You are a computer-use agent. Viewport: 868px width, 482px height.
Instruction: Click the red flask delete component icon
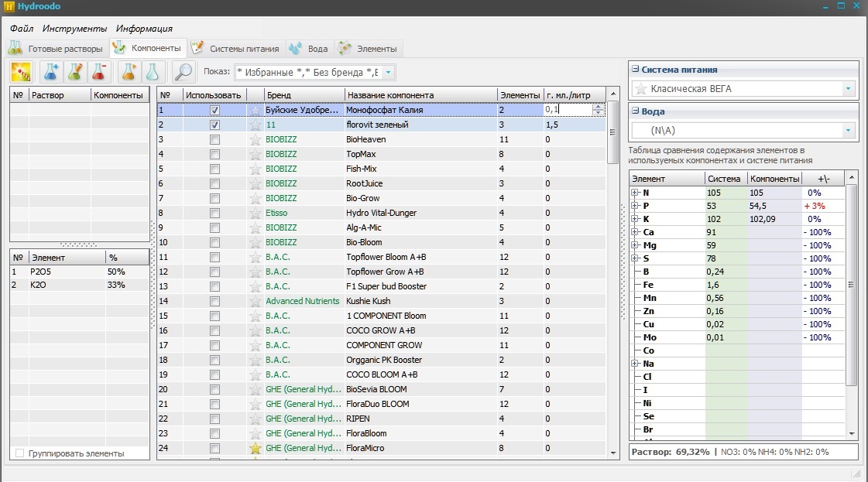pos(98,72)
